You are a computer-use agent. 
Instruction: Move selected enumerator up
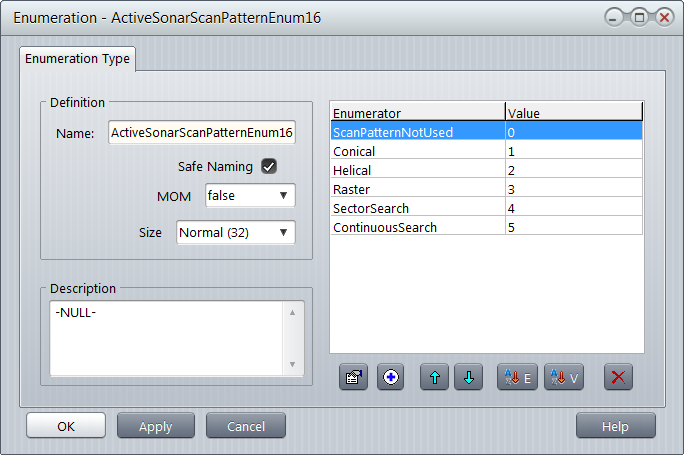coord(434,378)
